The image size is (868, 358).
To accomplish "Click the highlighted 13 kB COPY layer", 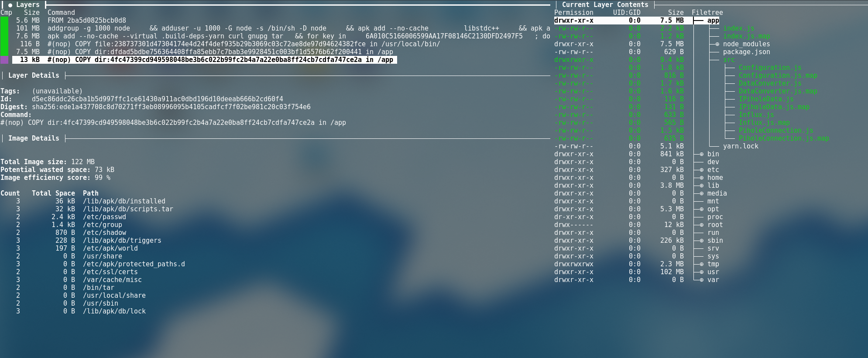I will coord(205,60).
